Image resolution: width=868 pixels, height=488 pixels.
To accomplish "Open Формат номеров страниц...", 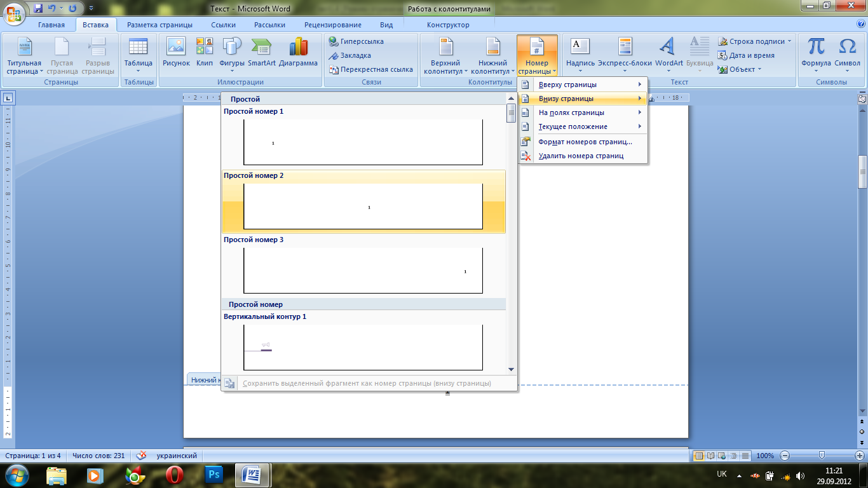I will [583, 142].
